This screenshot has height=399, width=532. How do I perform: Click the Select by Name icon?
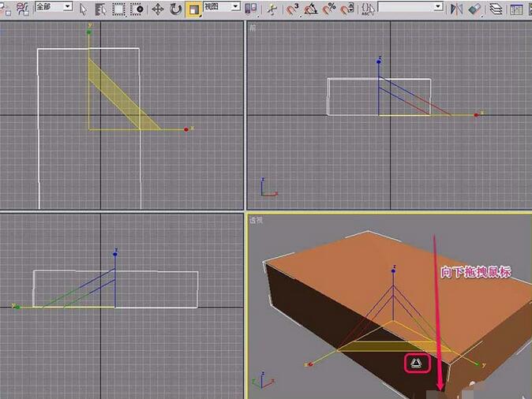(101, 9)
